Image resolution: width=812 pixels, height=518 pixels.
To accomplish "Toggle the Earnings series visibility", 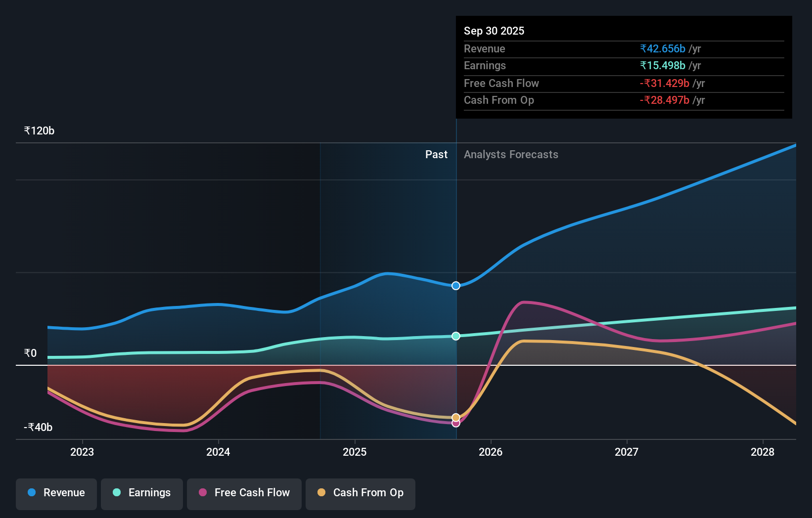I will 142,493.
